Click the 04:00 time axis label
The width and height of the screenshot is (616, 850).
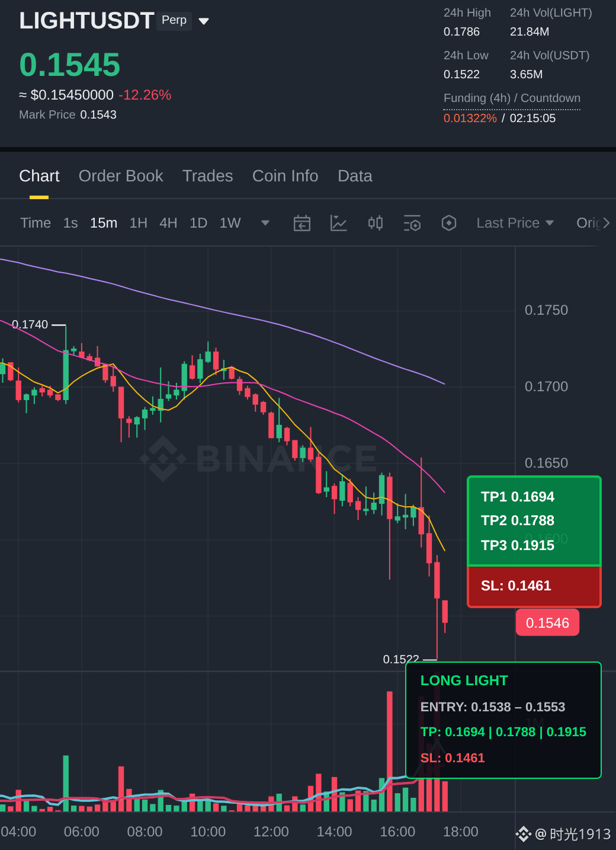(x=18, y=832)
